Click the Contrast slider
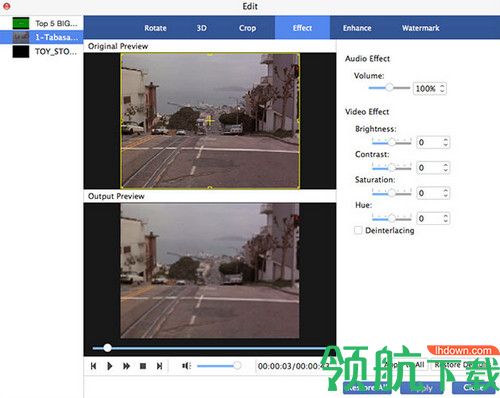This screenshot has height=398, width=500. [392, 167]
